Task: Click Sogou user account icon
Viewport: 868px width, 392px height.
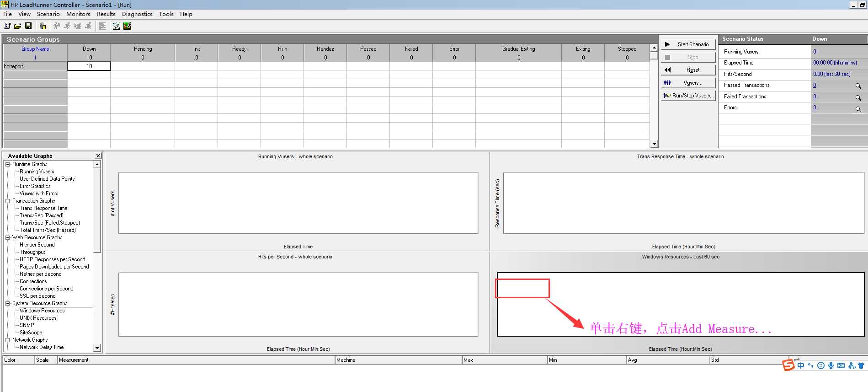Action: click(852, 365)
